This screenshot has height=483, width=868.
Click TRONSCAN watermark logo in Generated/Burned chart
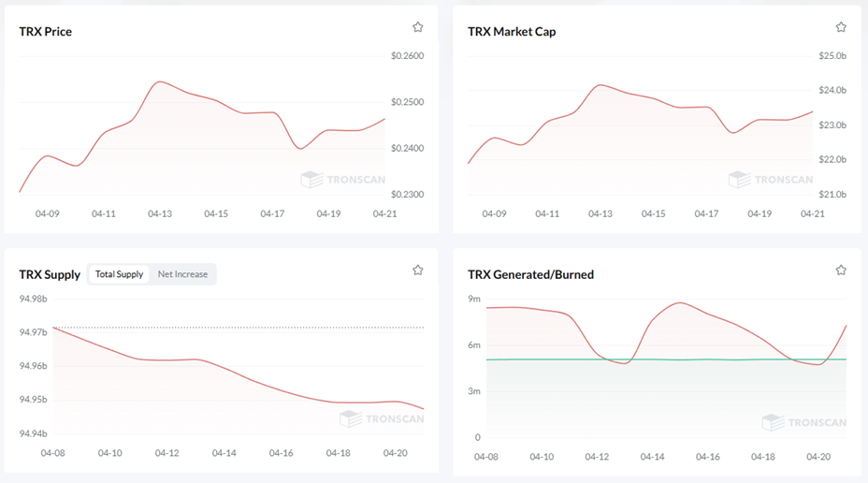pyautogui.click(x=804, y=422)
